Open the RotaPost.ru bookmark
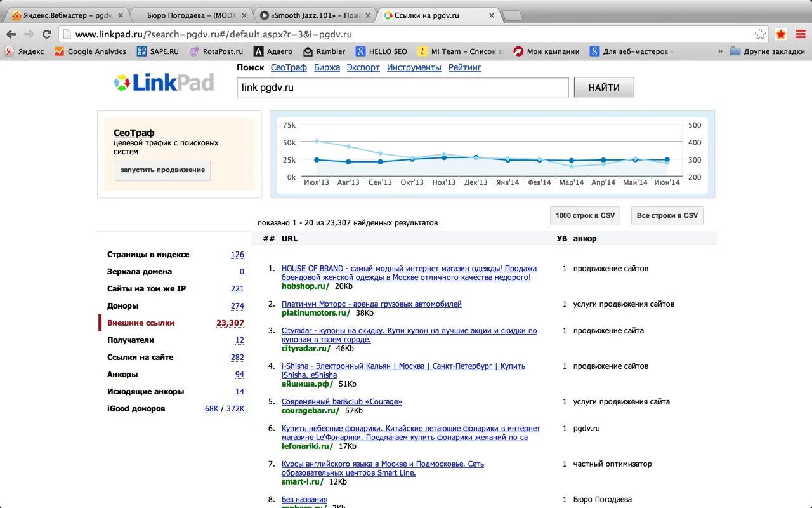 tap(216, 51)
